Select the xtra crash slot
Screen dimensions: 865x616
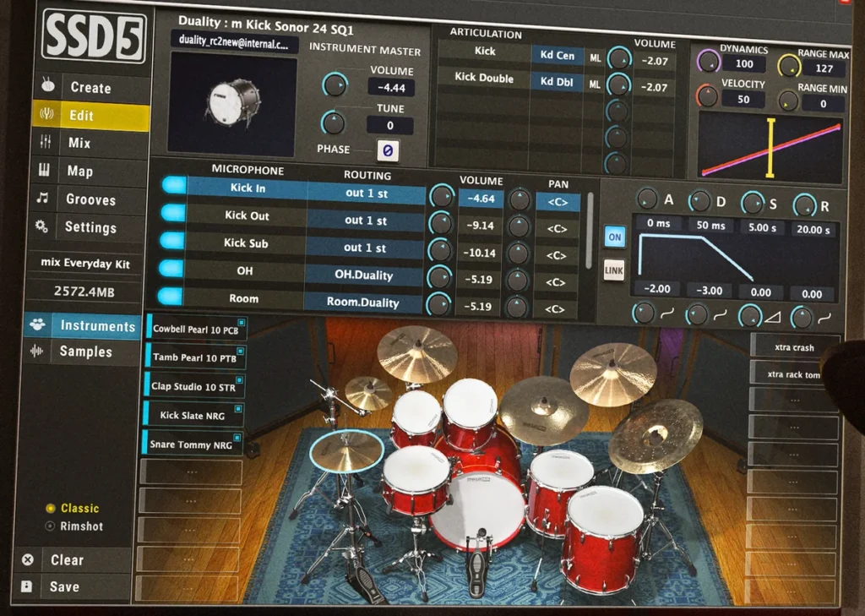coord(794,347)
